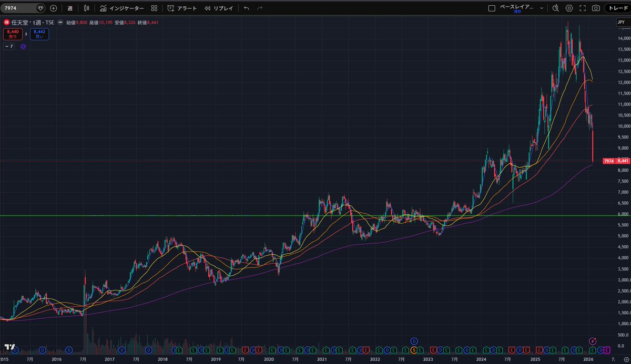Screen dimensions: 631x364
Task: Click the Nintendo red logo next to title
Action: (6, 23)
